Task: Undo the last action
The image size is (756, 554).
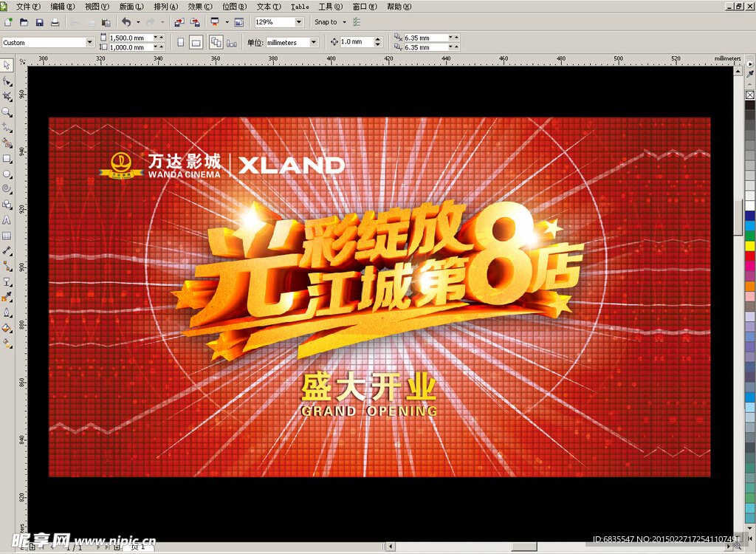Action: 126,22
